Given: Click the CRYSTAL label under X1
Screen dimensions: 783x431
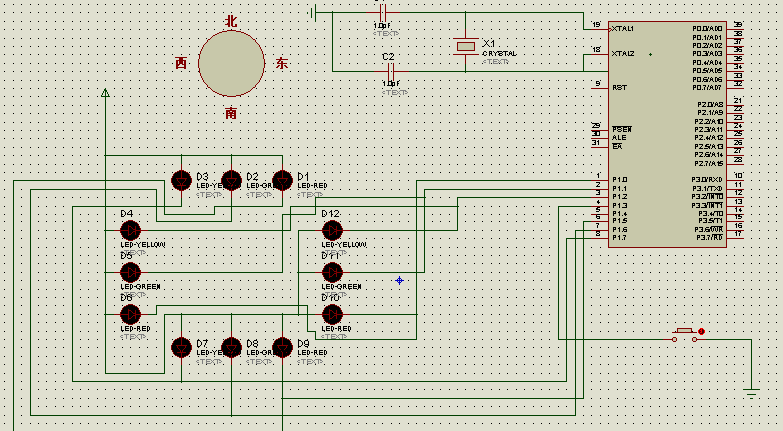Looking at the screenshot, I should pyautogui.click(x=499, y=53).
